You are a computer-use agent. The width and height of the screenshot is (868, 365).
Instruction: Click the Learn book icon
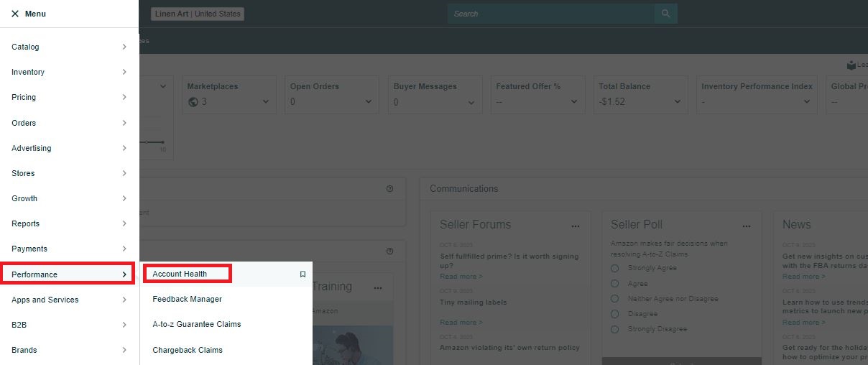click(851, 65)
